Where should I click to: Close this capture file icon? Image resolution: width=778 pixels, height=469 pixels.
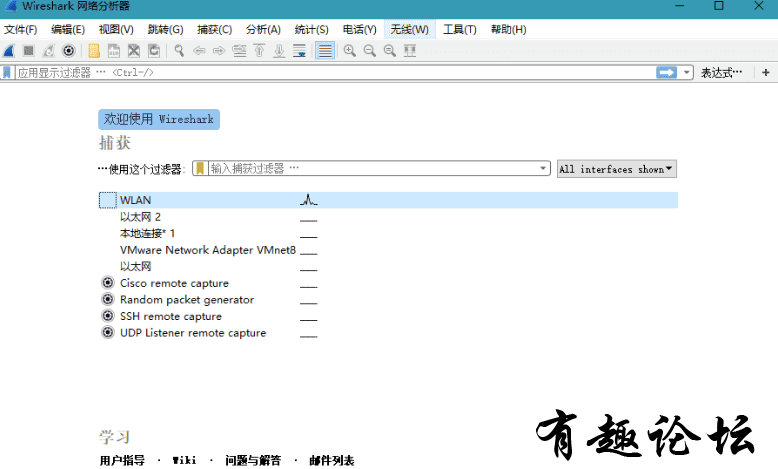tap(133, 51)
